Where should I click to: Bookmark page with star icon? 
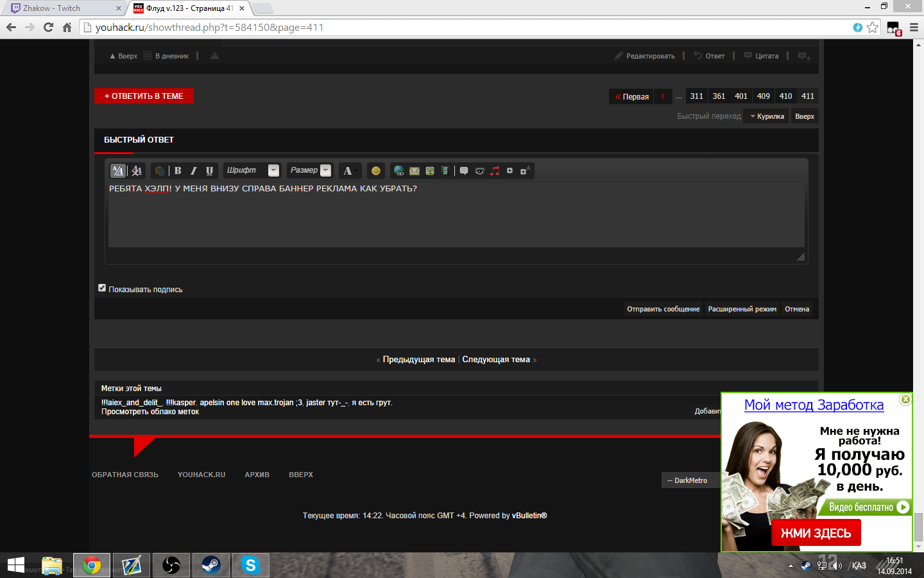[x=872, y=27]
